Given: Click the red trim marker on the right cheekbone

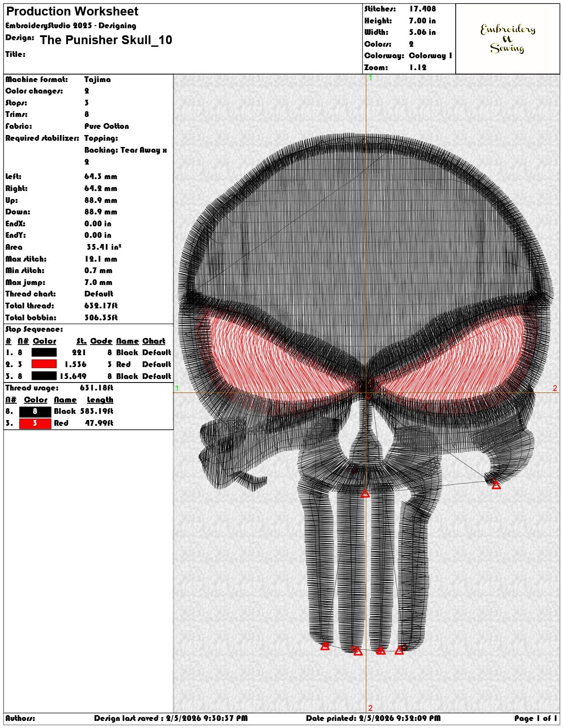Looking at the screenshot, I should click(x=496, y=485).
